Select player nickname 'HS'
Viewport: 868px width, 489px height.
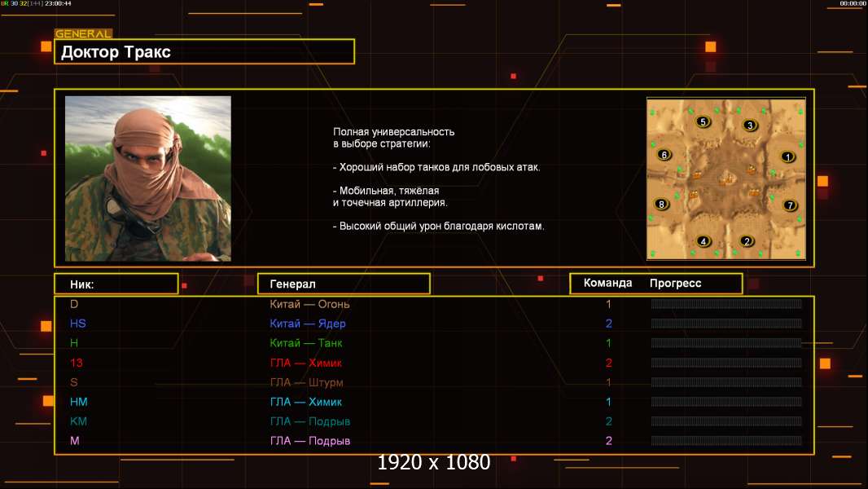pos(78,324)
